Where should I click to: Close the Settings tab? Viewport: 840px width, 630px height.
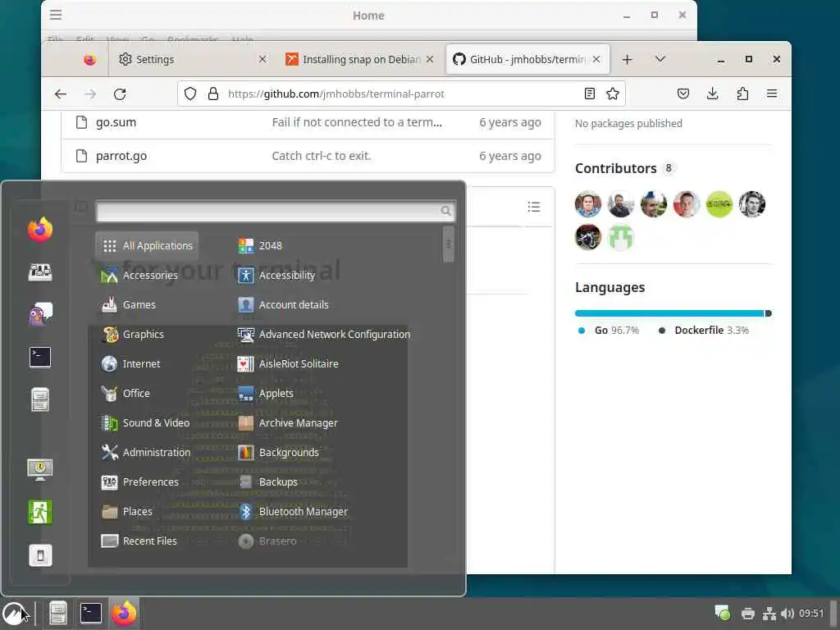[x=262, y=59]
